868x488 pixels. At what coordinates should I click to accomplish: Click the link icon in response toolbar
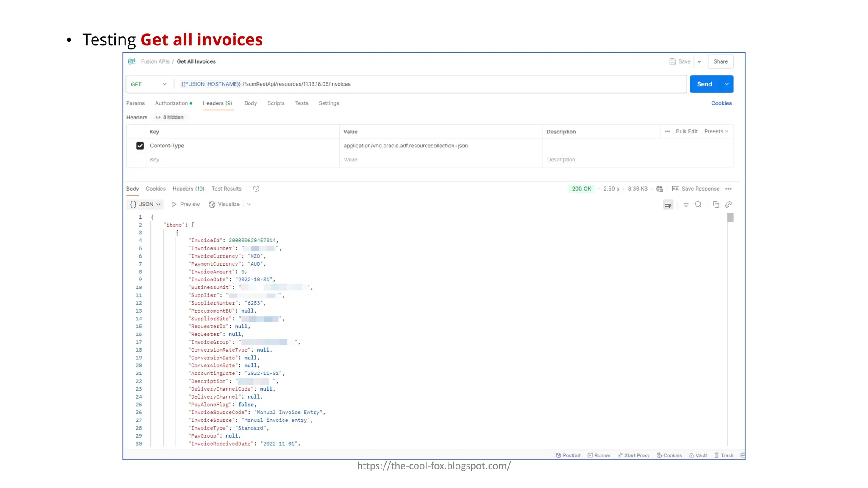pyautogui.click(x=728, y=205)
